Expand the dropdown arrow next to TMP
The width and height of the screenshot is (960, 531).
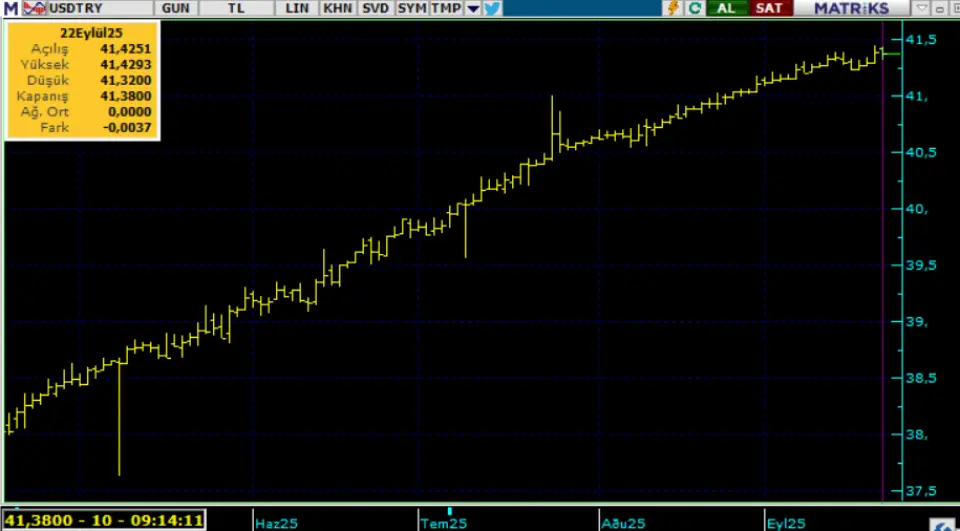pos(473,9)
